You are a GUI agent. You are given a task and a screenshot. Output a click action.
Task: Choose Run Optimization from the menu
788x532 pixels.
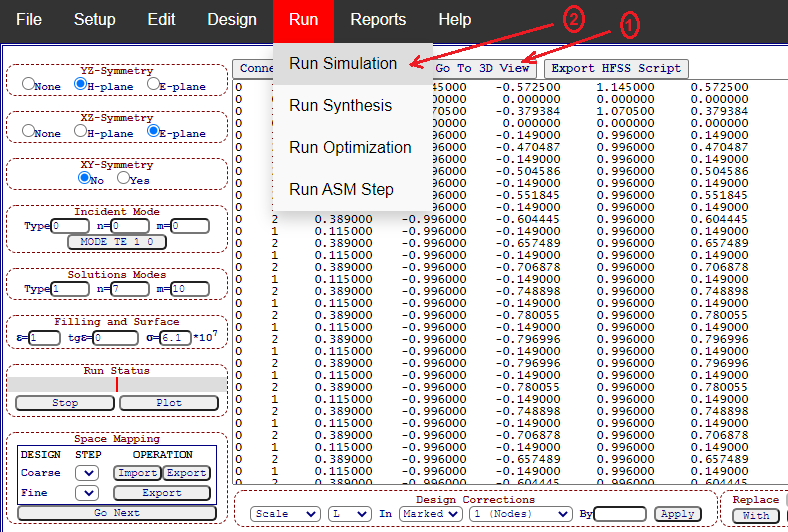coord(350,147)
